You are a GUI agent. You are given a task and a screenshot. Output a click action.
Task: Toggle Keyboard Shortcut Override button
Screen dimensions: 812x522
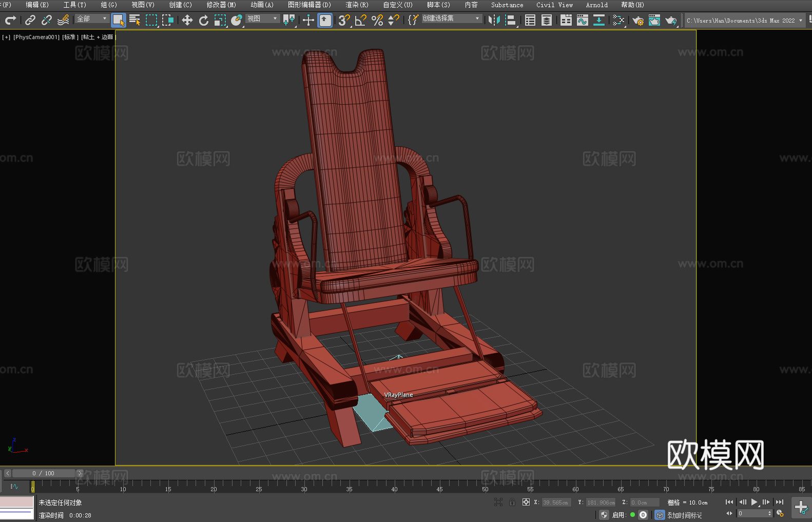coord(325,21)
